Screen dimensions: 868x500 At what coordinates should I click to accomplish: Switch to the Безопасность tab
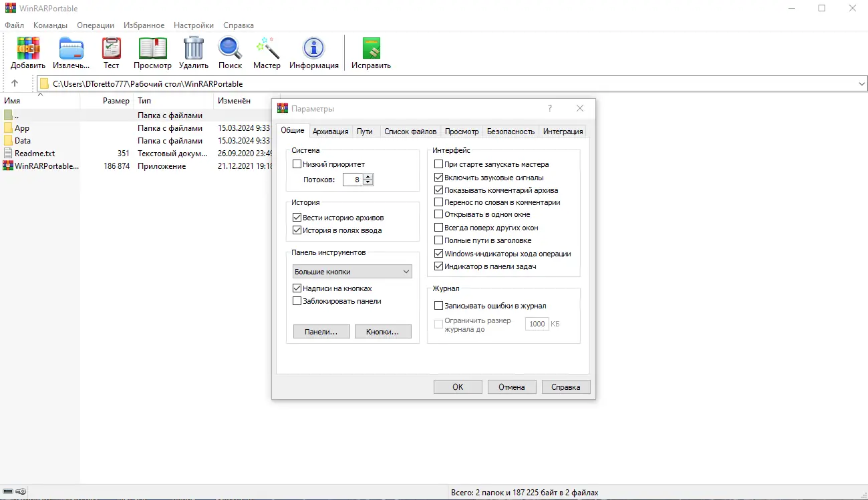[511, 132]
